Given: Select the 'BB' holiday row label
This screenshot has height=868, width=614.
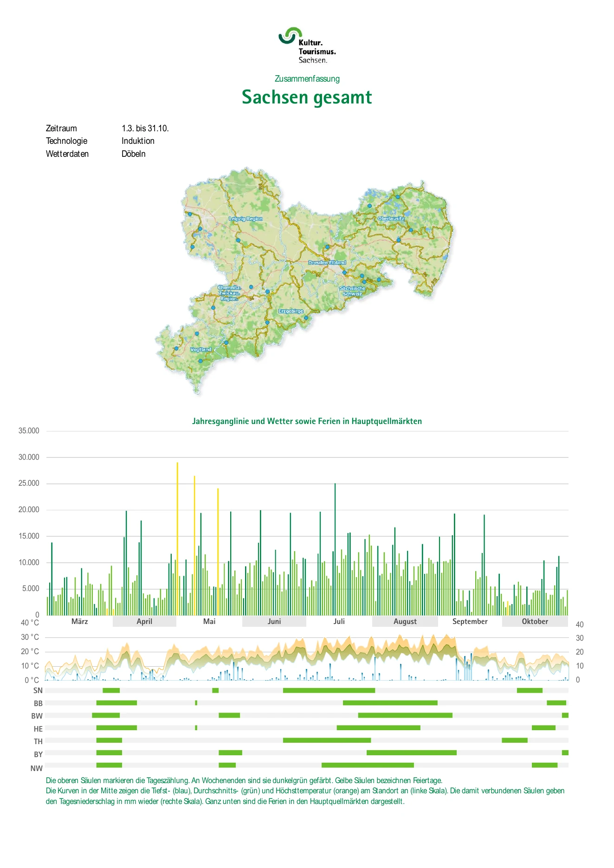Looking at the screenshot, I should pyautogui.click(x=38, y=703).
